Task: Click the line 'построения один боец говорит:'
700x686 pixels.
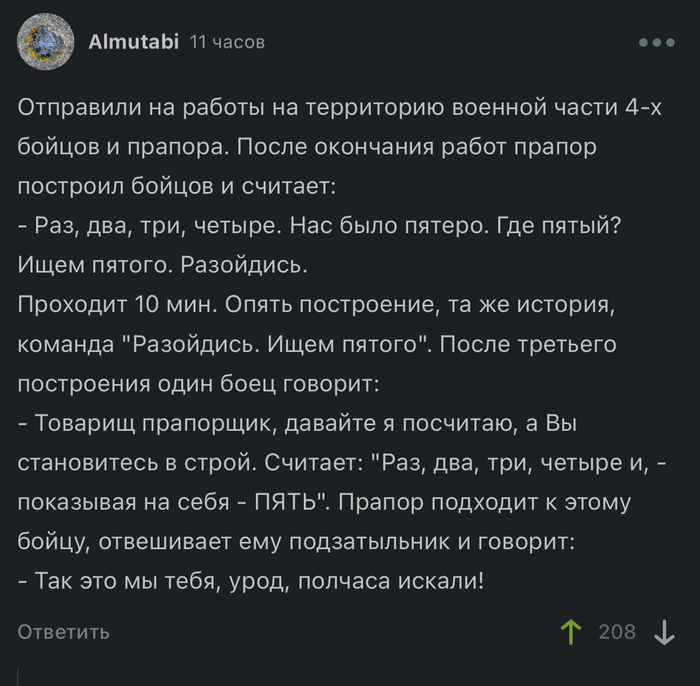Action: [198, 384]
